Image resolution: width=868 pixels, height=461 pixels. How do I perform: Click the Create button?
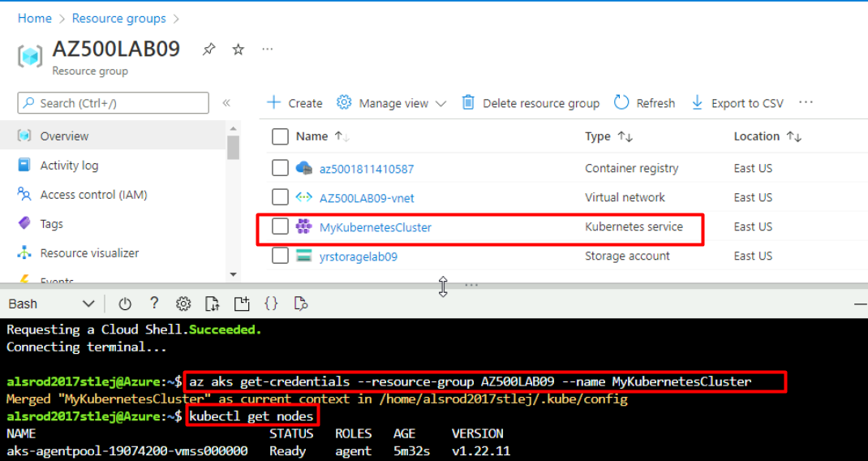coord(294,103)
